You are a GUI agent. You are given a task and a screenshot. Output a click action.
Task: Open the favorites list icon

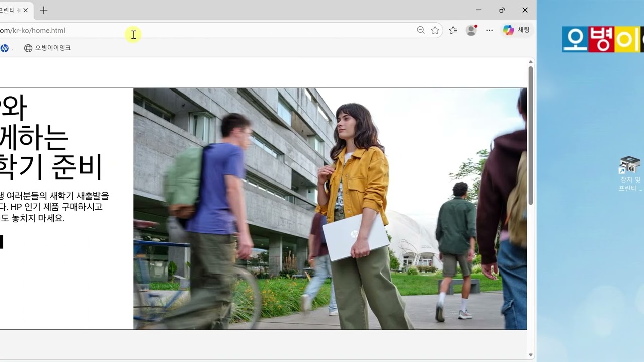tap(453, 30)
